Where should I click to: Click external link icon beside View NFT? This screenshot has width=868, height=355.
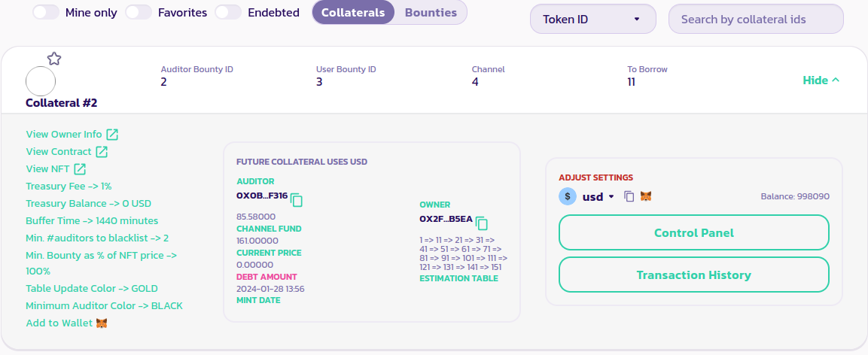click(x=80, y=169)
